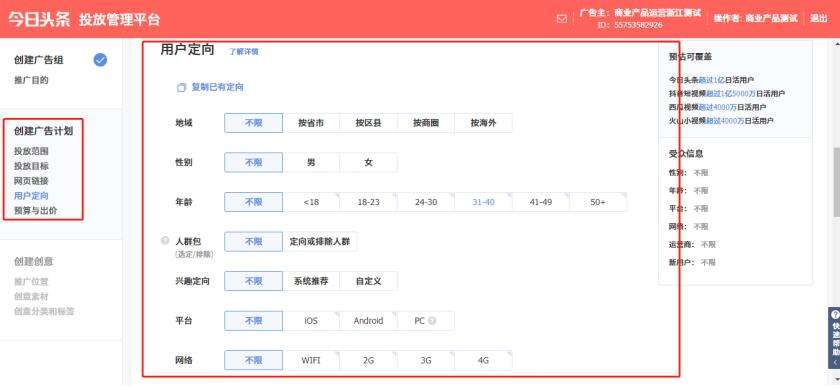The width and height of the screenshot is (840, 388).
Task: Open the 快速帮助 side widget
Action: pyautogui.click(x=834, y=338)
